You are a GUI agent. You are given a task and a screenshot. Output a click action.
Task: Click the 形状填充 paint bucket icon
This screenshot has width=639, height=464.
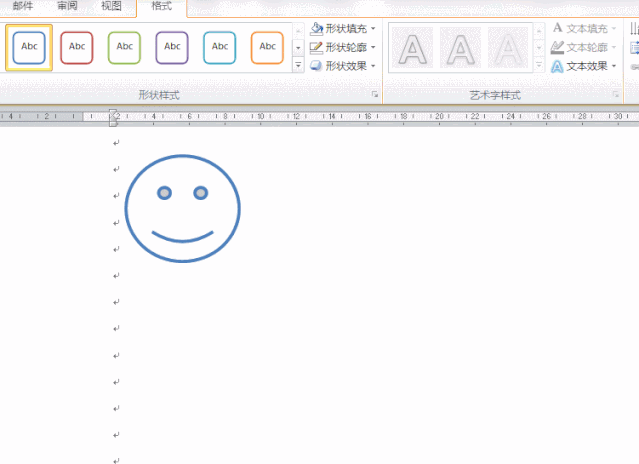316,29
